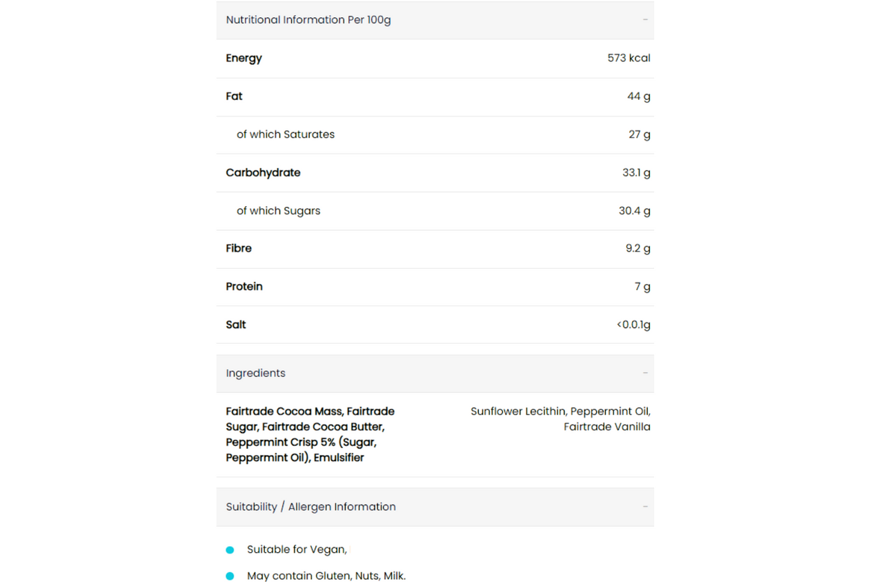This screenshot has width=883, height=588.
Task: Click minus icon beside Ingredients heading
Action: tap(645, 373)
